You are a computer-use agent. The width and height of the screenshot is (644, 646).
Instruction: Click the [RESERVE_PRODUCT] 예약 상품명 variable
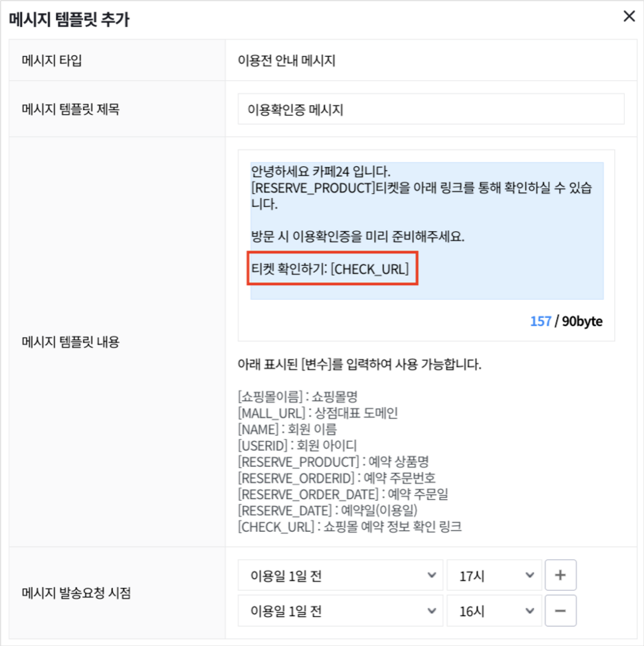coord(333,461)
